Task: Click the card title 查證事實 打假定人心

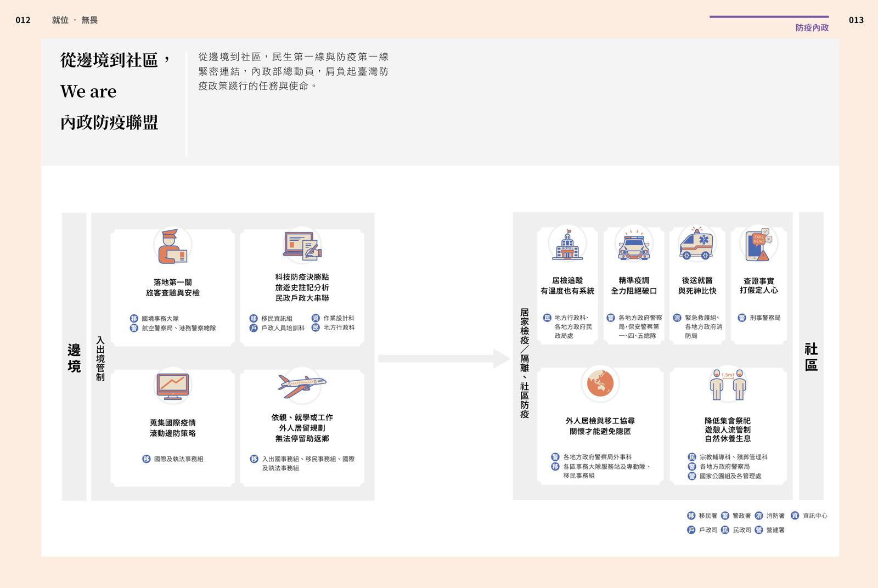Action: tap(759, 285)
